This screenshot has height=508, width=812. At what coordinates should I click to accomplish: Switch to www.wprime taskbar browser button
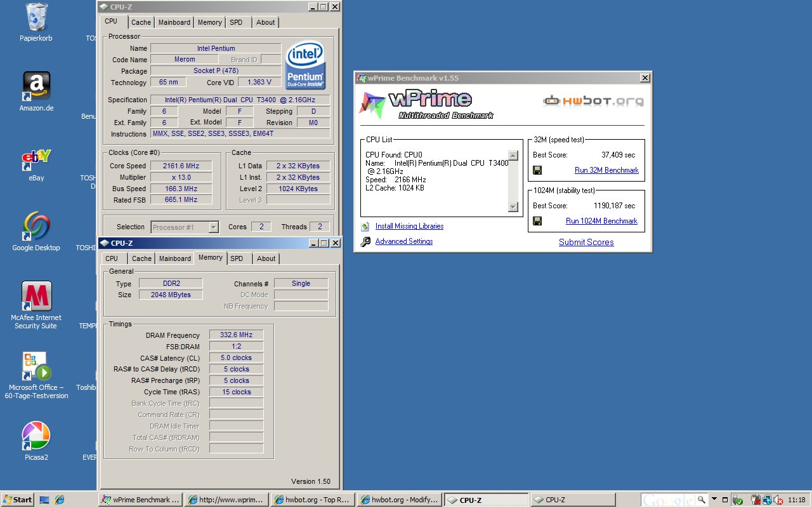click(x=226, y=500)
